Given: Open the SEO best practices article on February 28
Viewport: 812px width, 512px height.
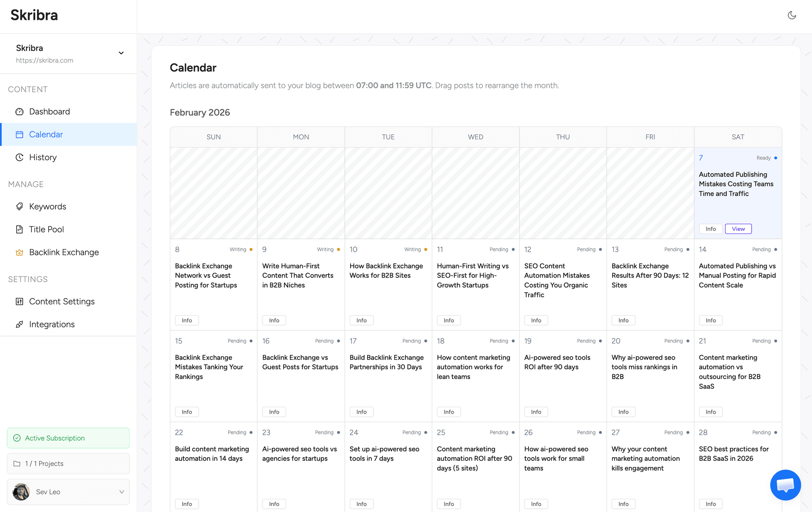Looking at the screenshot, I should tap(733, 453).
